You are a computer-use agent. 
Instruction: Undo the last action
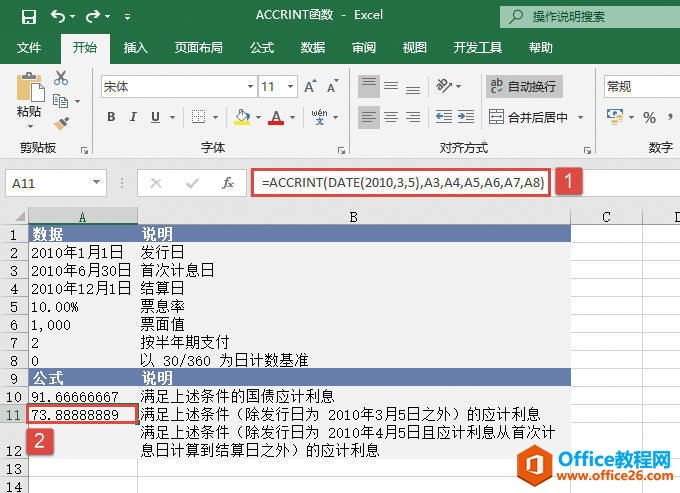pos(58,16)
